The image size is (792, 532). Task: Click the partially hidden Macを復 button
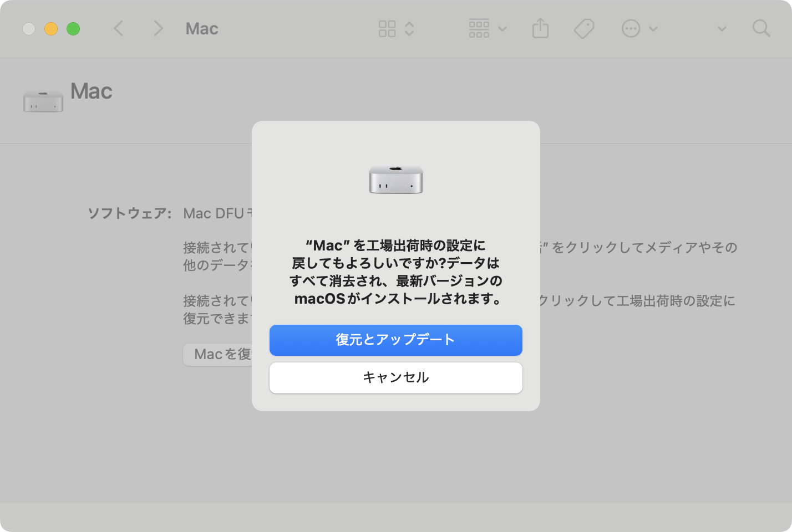[x=217, y=355]
